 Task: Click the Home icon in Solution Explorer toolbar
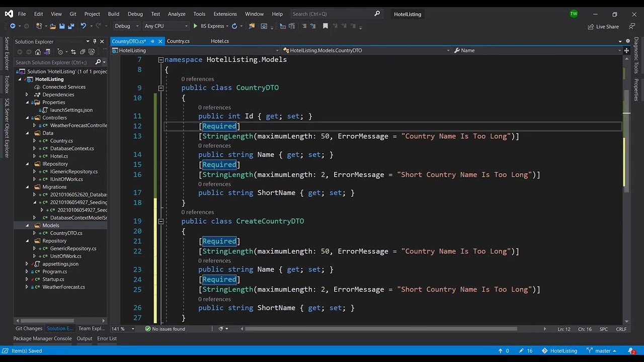(x=38, y=52)
